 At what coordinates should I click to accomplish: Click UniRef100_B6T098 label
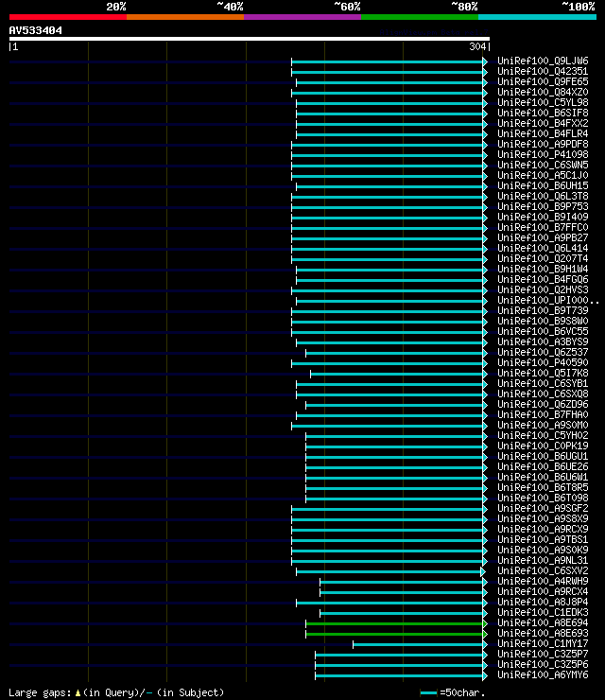point(543,499)
